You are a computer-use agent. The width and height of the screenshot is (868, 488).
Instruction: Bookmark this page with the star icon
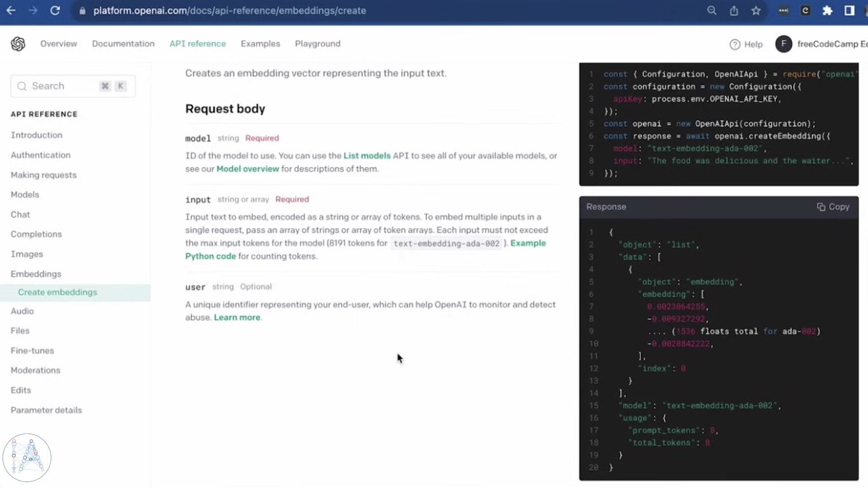756,10
